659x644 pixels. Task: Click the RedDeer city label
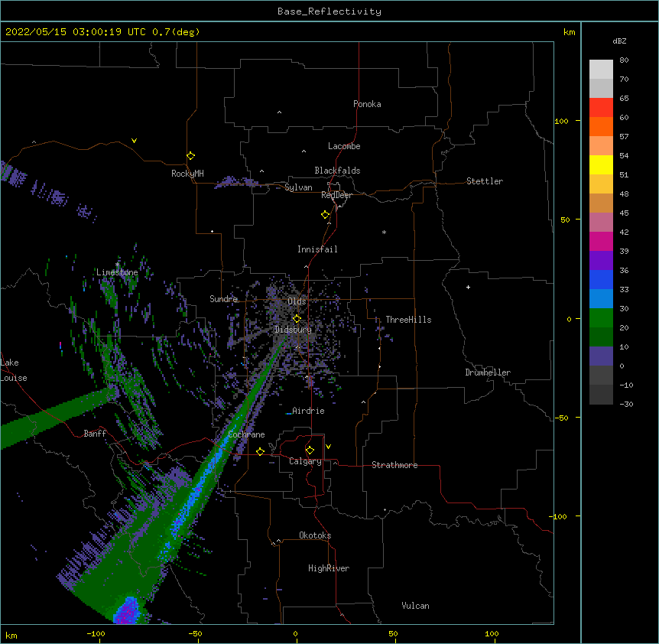pyautogui.click(x=336, y=195)
